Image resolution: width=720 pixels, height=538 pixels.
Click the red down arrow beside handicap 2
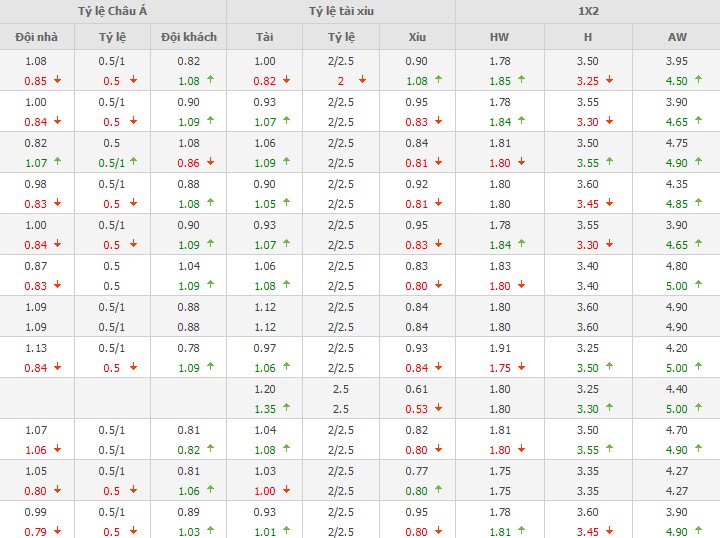point(362,80)
